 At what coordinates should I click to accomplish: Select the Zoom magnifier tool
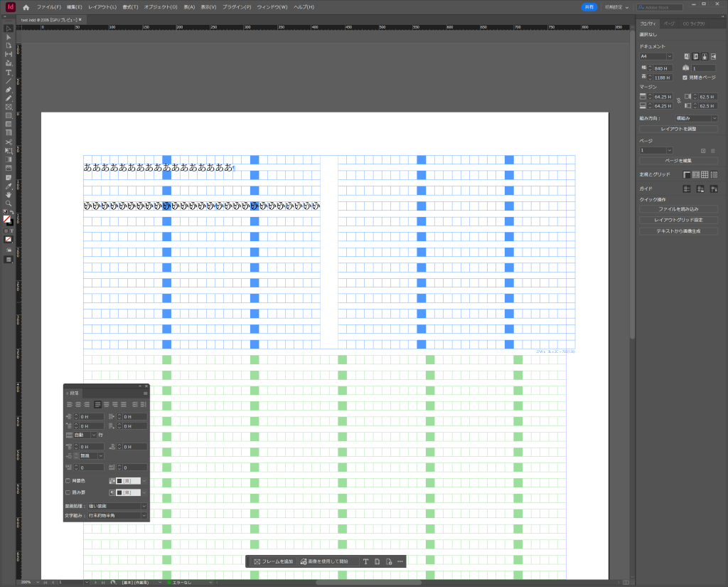(x=9, y=203)
